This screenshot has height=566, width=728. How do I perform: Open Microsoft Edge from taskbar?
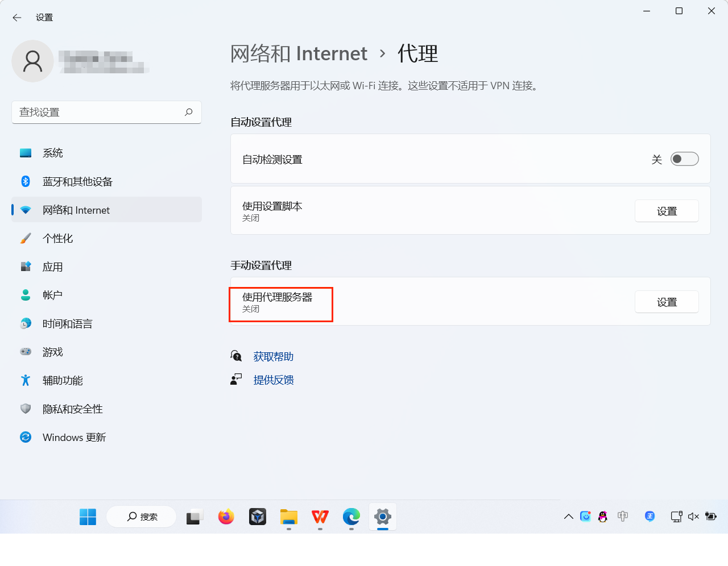pos(351,517)
